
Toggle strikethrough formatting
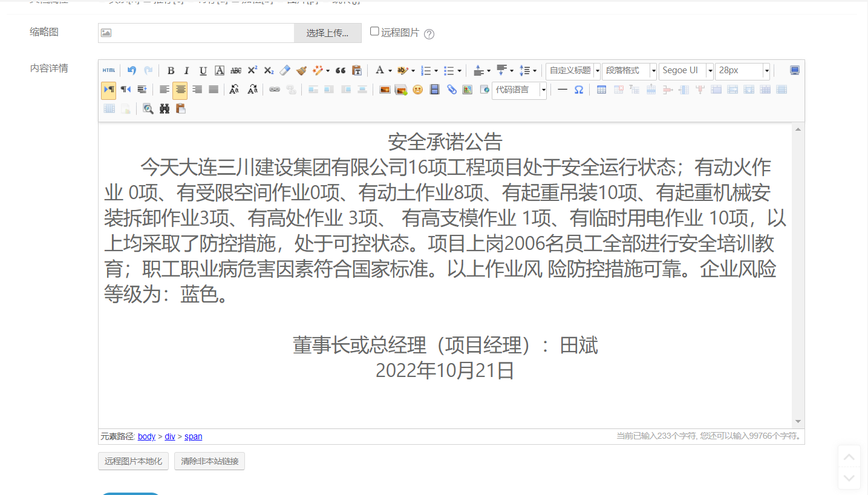(x=236, y=71)
